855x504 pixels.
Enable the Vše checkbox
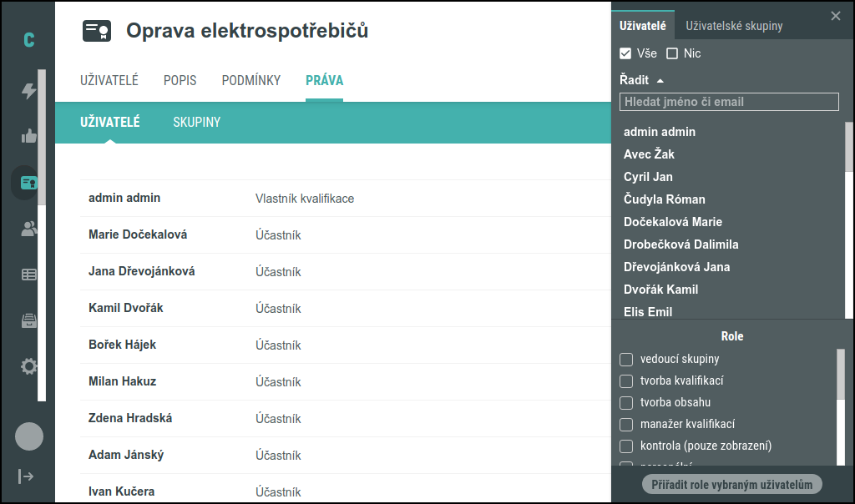pyautogui.click(x=625, y=53)
